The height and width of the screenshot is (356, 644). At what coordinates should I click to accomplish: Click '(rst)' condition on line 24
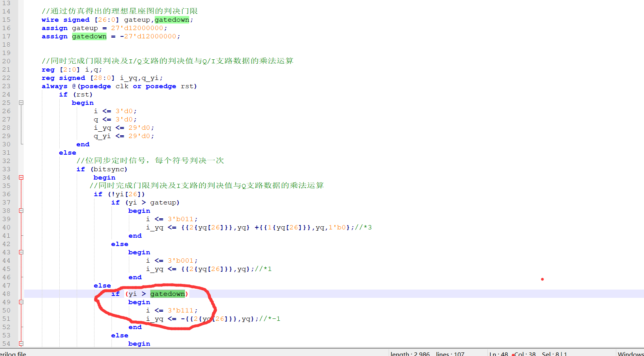(x=83, y=95)
